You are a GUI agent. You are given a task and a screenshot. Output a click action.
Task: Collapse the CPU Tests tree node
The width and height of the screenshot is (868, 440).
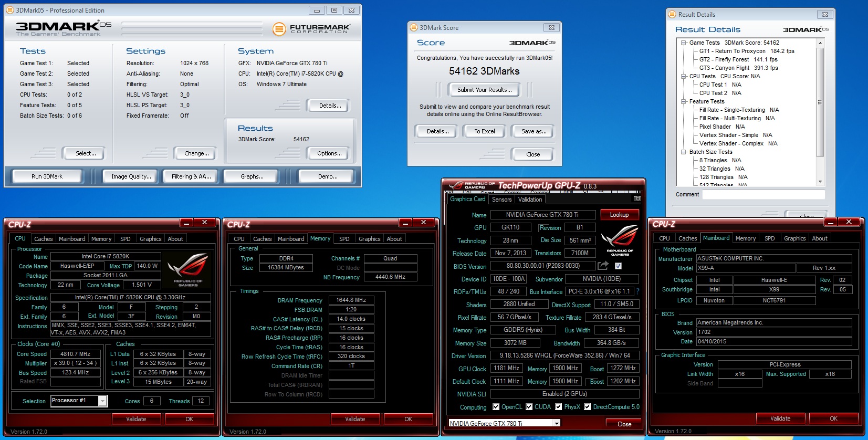(683, 76)
